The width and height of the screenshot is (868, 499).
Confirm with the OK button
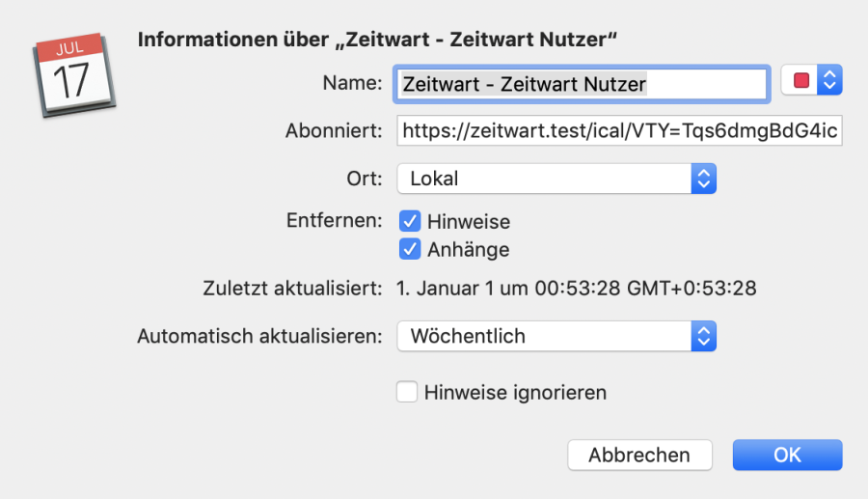pyautogui.click(x=787, y=455)
